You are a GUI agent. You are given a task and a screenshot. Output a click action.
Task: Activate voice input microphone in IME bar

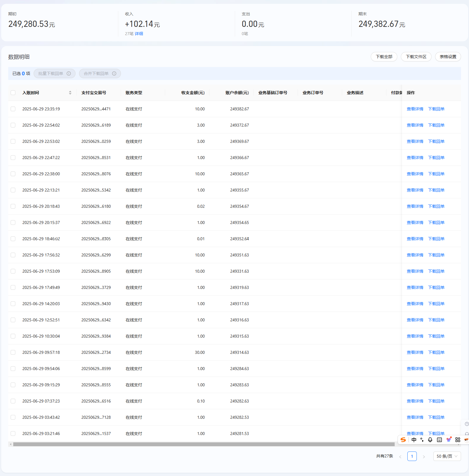430,440
